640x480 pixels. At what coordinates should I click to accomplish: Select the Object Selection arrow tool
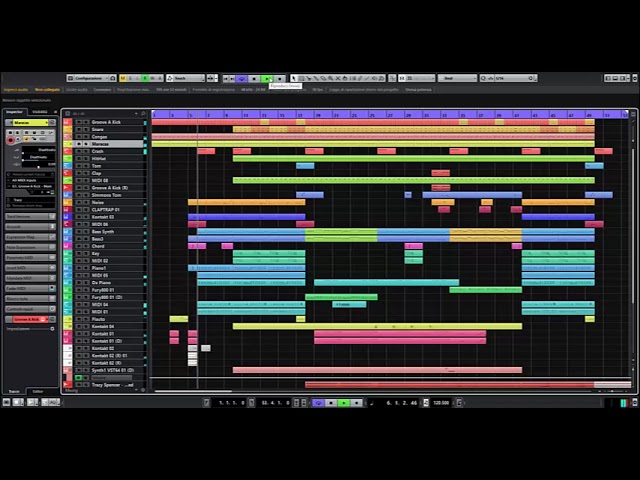(293, 78)
